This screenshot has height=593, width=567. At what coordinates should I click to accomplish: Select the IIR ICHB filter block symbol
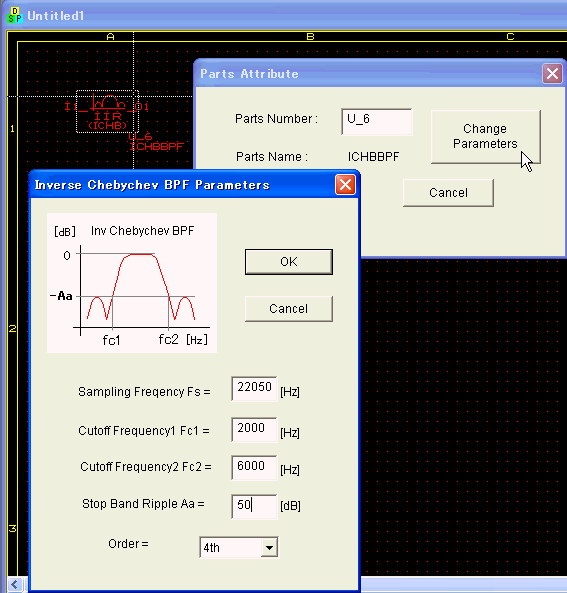[108, 112]
